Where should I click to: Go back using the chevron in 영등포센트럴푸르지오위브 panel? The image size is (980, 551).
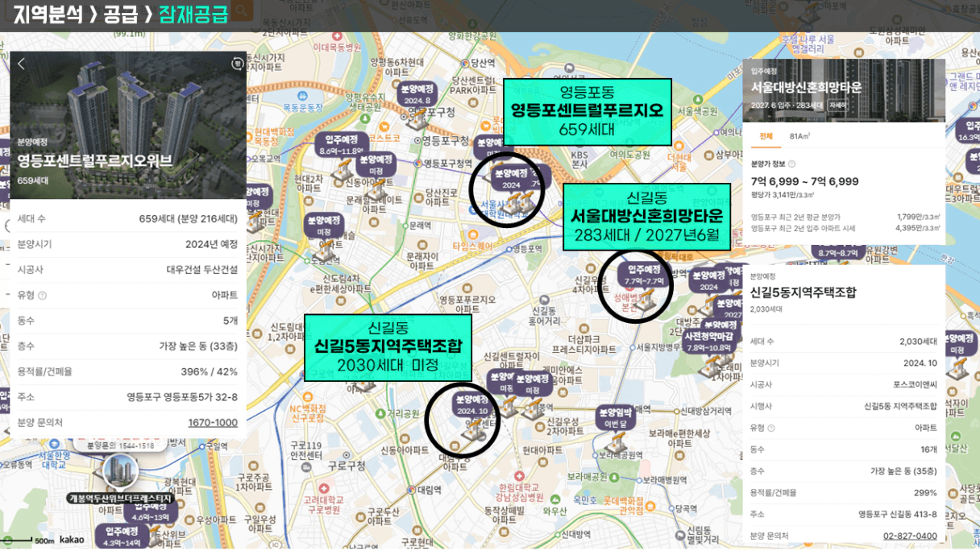coord(21,64)
